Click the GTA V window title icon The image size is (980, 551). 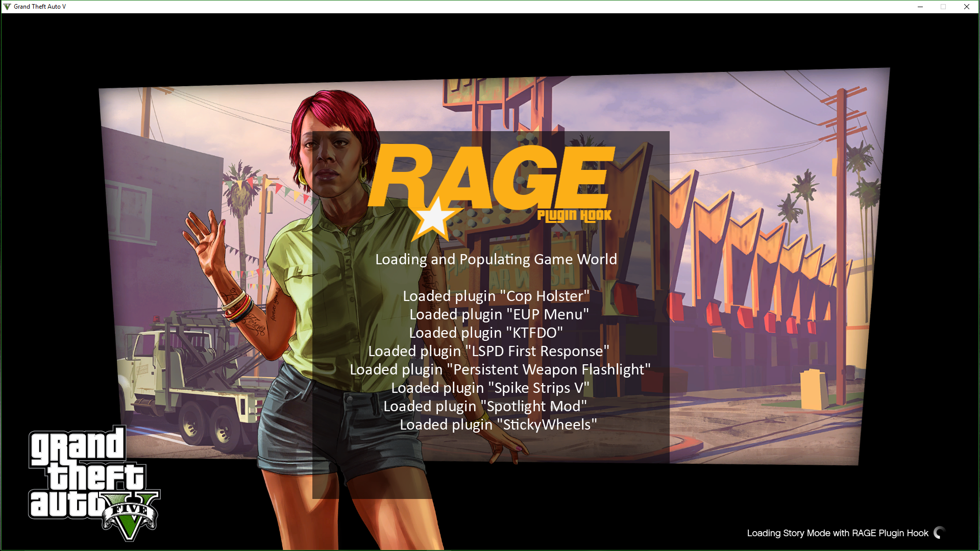(7, 7)
